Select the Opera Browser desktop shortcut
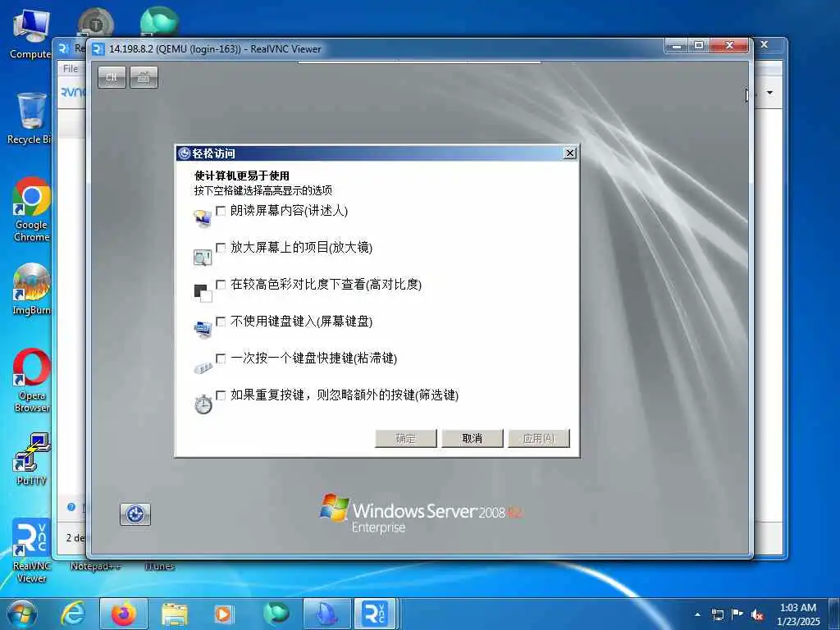 click(31, 381)
